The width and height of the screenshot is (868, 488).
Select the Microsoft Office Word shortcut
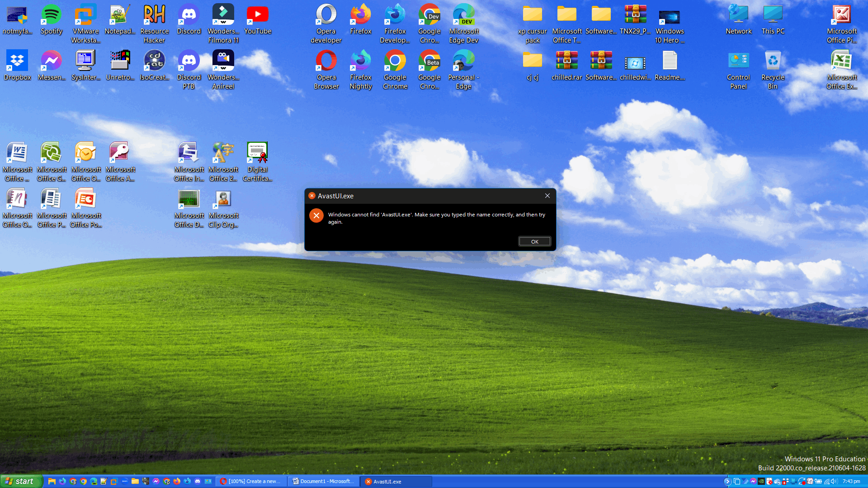17,162
